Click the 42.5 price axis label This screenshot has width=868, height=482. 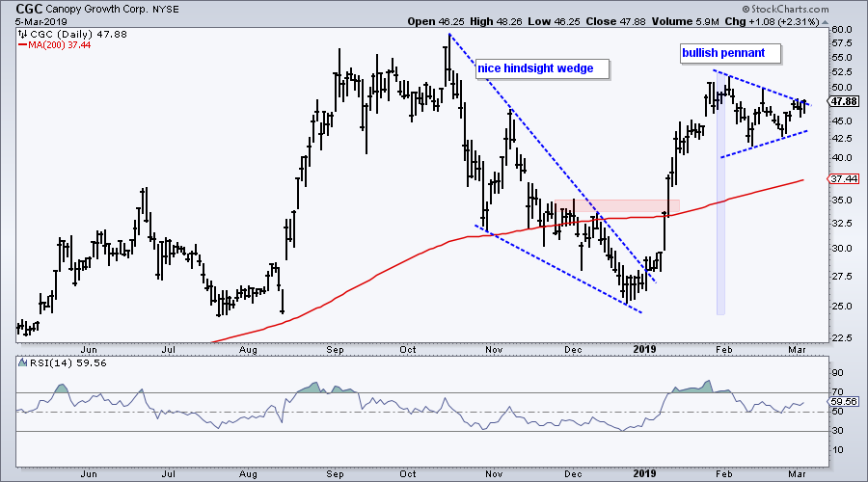point(841,139)
